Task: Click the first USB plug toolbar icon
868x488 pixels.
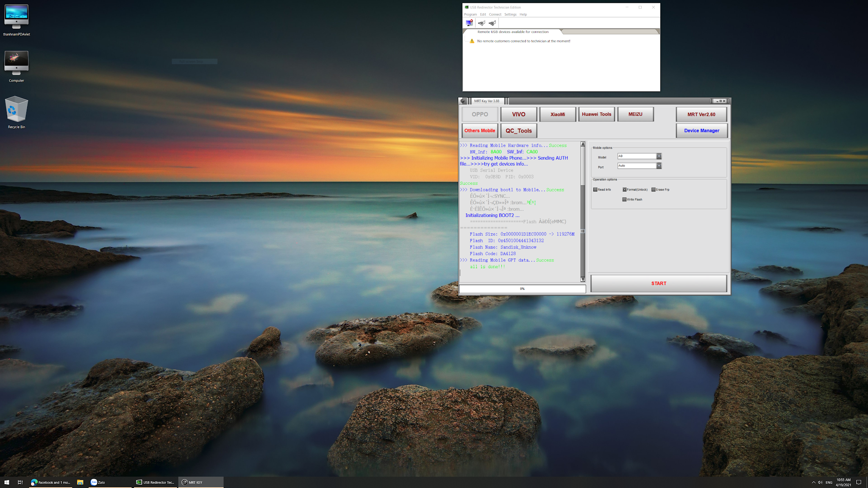Action: point(481,23)
